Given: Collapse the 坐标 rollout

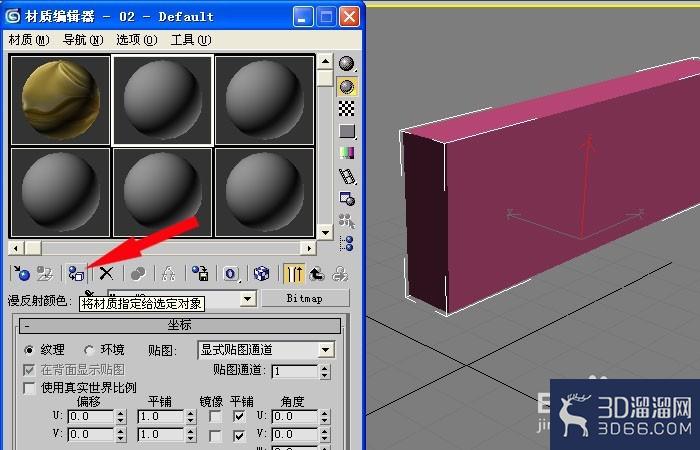Looking at the screenshot, I should click(x=179, y=325).
